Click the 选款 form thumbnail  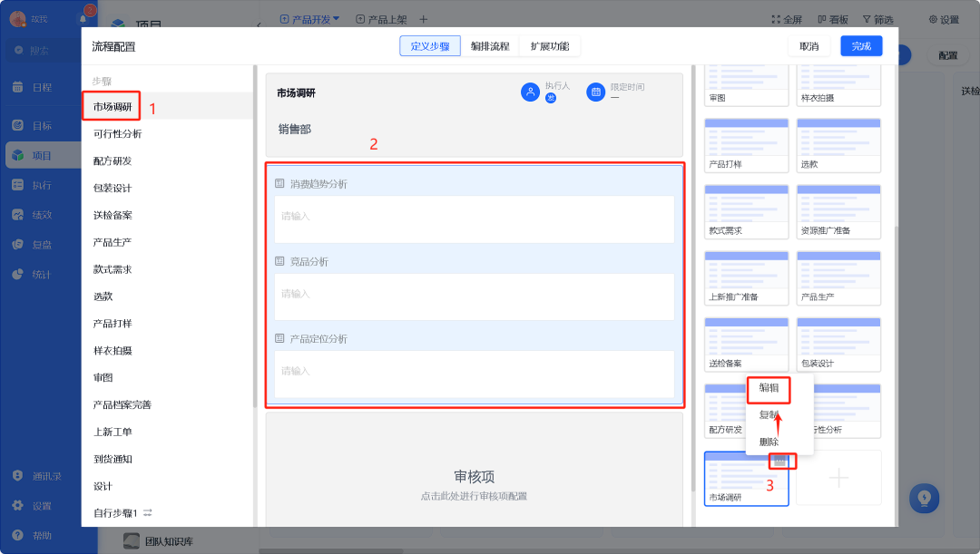838,145
